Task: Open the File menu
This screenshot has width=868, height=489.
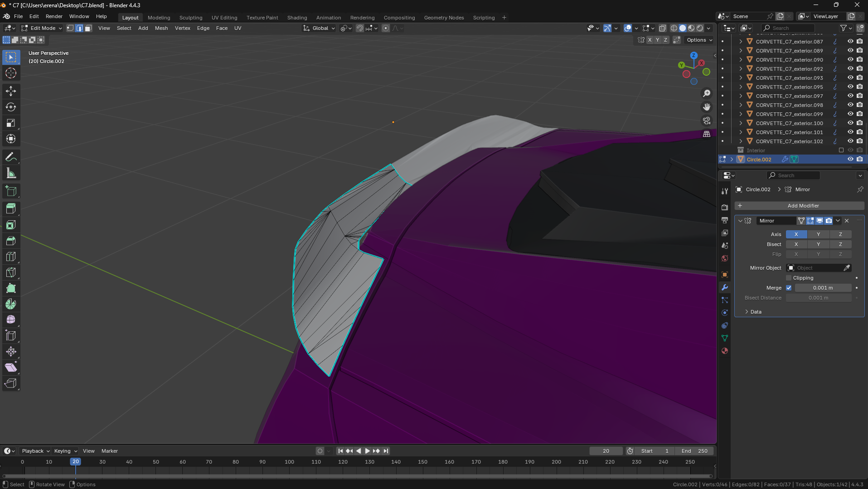Action: [x=18, y=16]
